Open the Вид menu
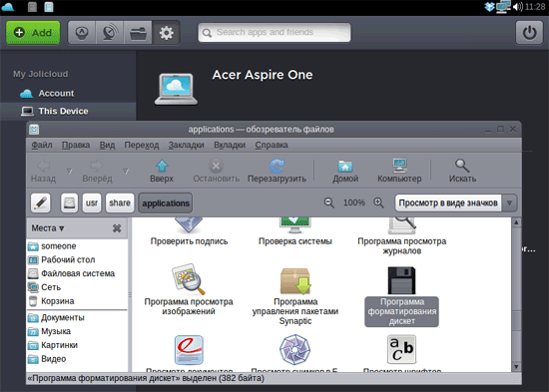 pyautogui.click(x=107, y=145)
